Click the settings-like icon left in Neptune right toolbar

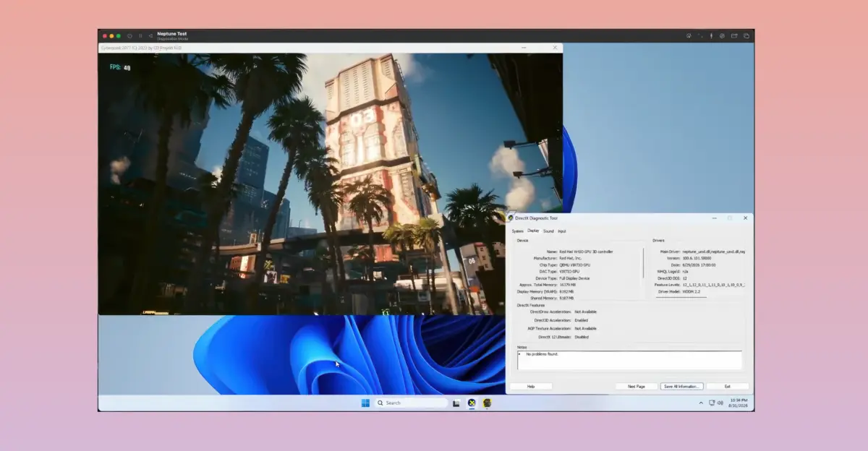(x=689, y=35)
